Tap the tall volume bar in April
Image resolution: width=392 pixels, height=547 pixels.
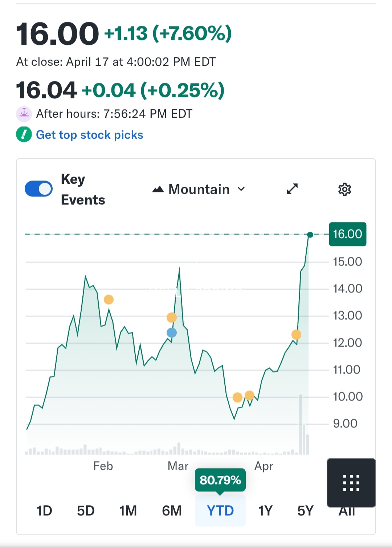tap(301, 424)
